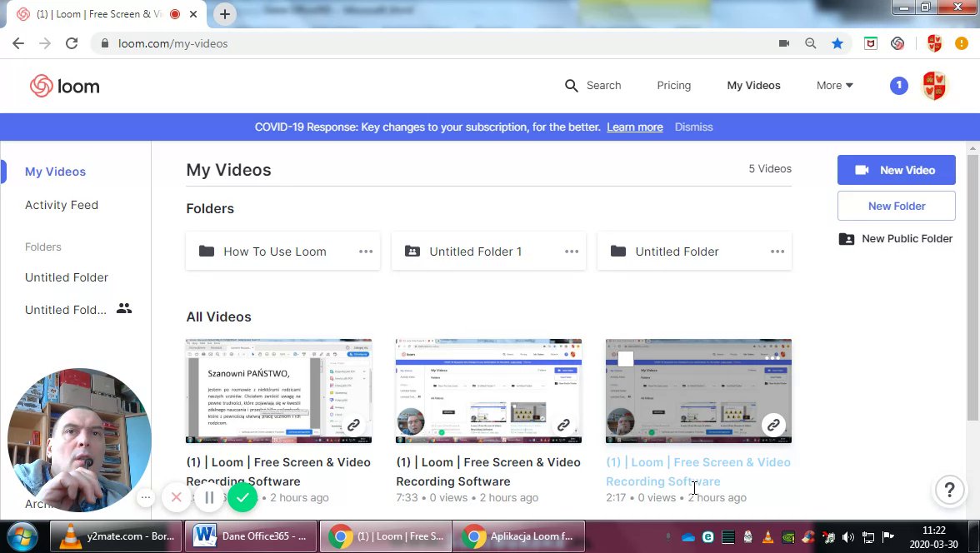Finish recording with green checkmark

[x=242, y=497]
